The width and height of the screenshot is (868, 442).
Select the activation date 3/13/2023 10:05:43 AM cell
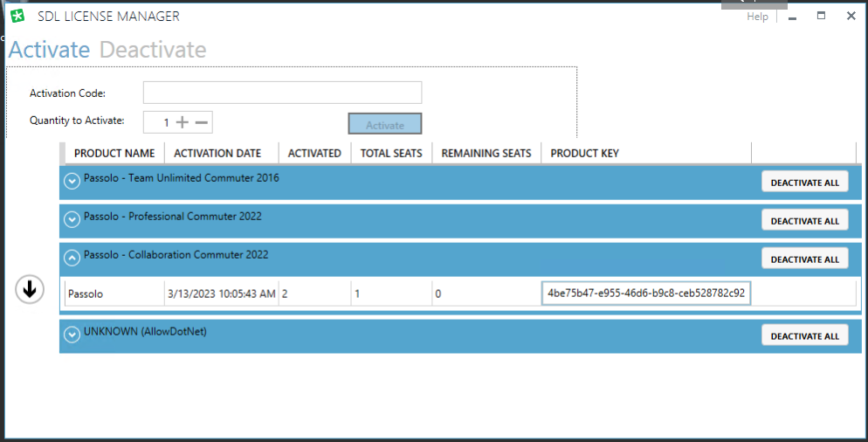point(222,294)
